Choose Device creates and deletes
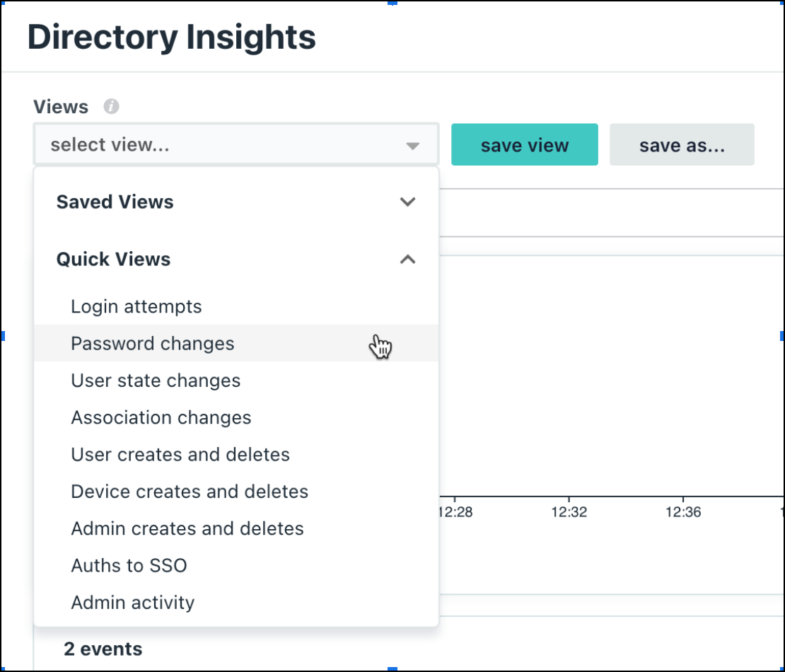 (190, 491)
